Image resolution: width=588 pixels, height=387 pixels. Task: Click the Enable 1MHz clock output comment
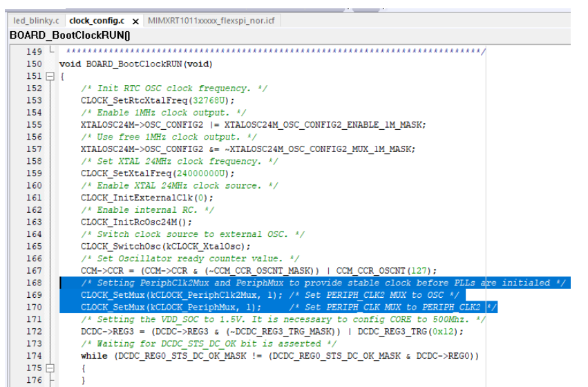pos(164,113)
